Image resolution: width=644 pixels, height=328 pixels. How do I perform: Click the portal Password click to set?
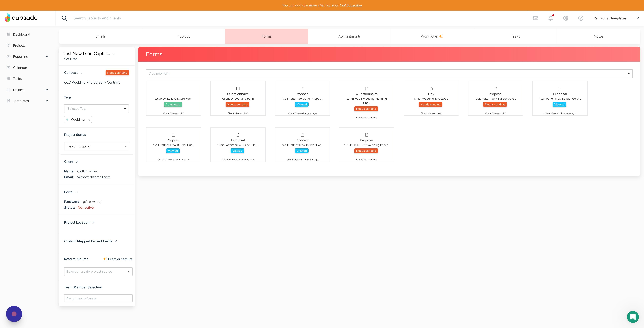92,202
